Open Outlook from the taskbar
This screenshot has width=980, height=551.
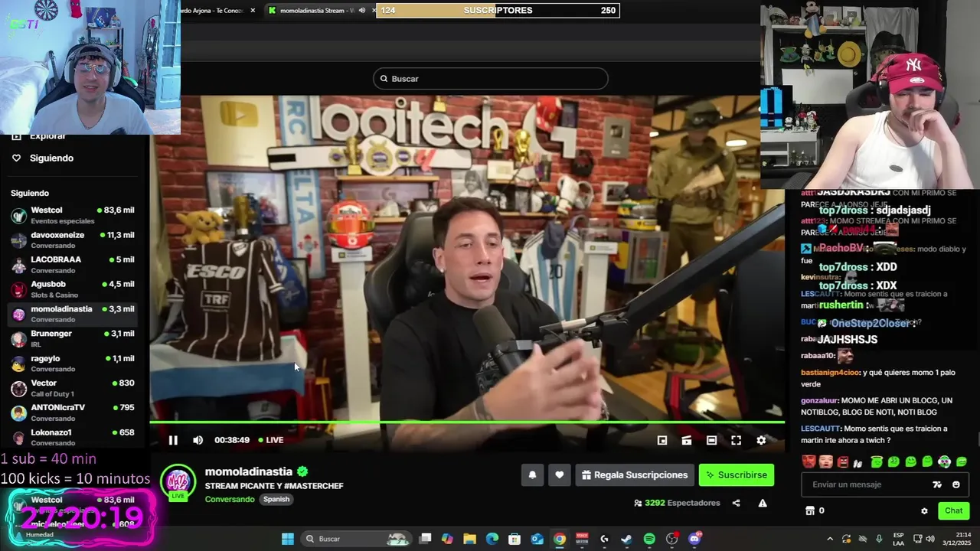[537, 539]
